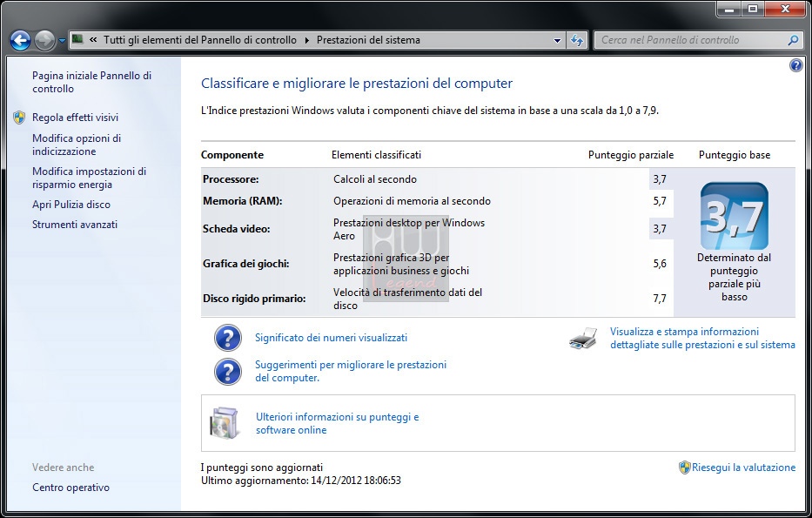This screenshot has height=518, width=812.
Task: Click the question icon beside 'Suggerimenti per migliorare'
Action: click(x=228, y=372)
